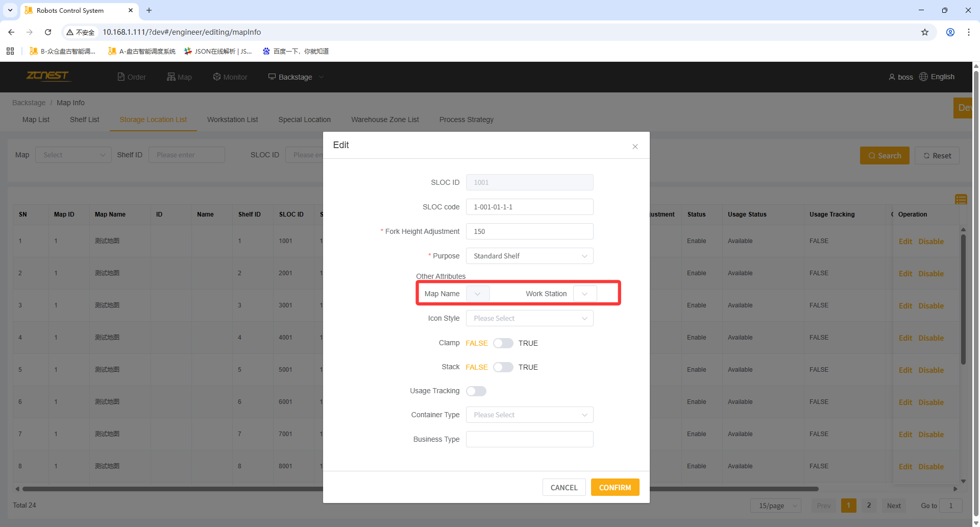Click the Fork Height Adjustment field
Screen dimensions: 980x527
coord(529,231)
